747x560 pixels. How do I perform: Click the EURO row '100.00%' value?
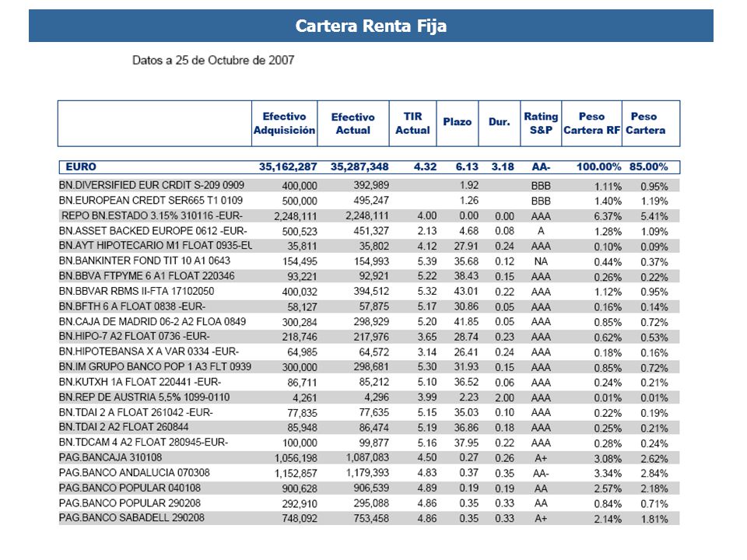pos(598,166)
